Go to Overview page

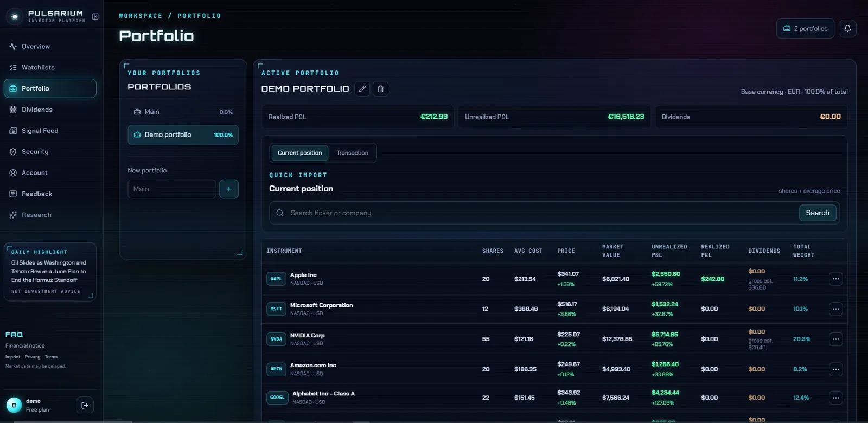click(x=50, y=47)
